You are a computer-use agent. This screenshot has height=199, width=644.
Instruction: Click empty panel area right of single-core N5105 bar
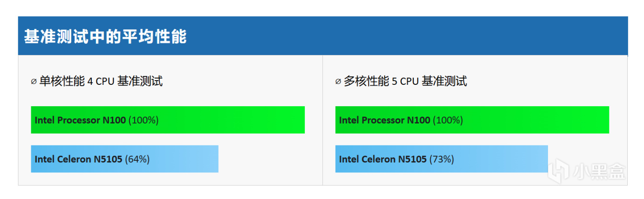266,159
